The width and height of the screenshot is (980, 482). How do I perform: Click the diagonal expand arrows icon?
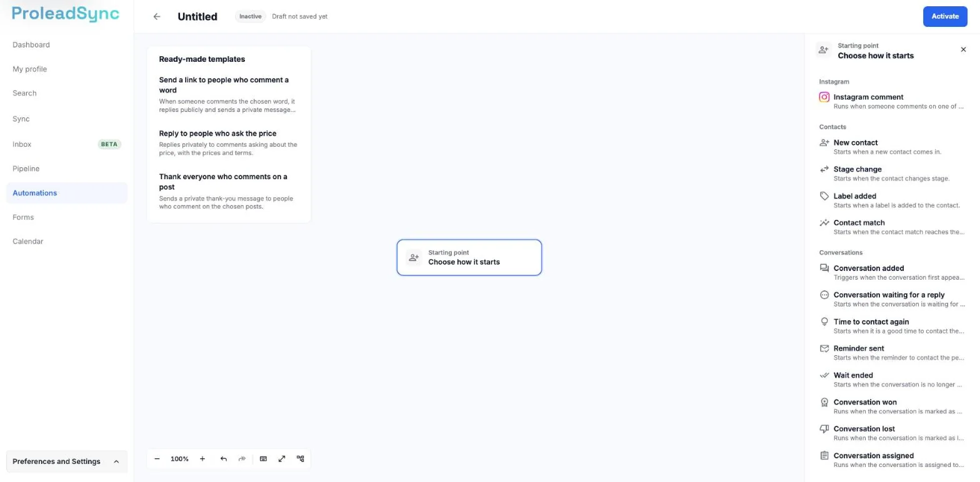tap(282, 459)
